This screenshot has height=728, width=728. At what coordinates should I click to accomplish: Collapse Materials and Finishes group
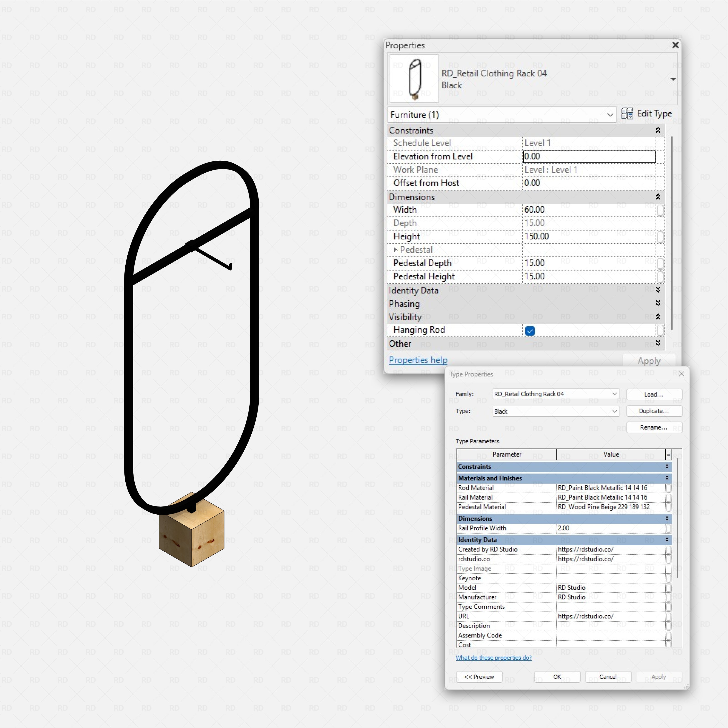tap(667, 478)
